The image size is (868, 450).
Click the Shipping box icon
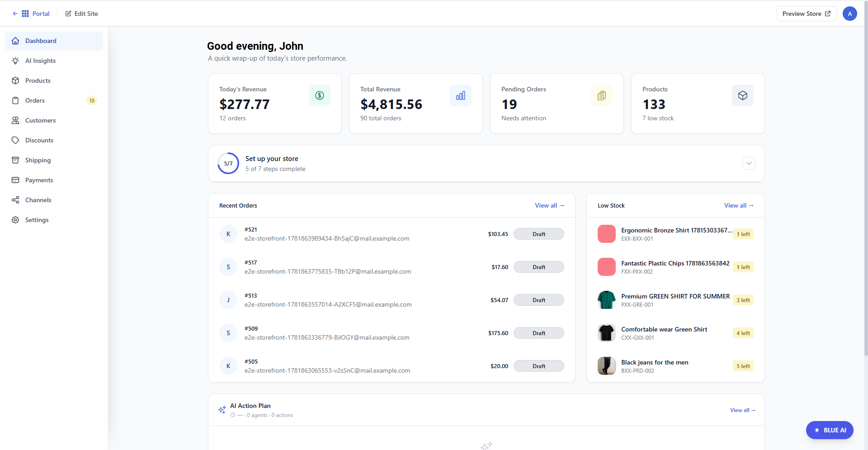click(15, 160)
